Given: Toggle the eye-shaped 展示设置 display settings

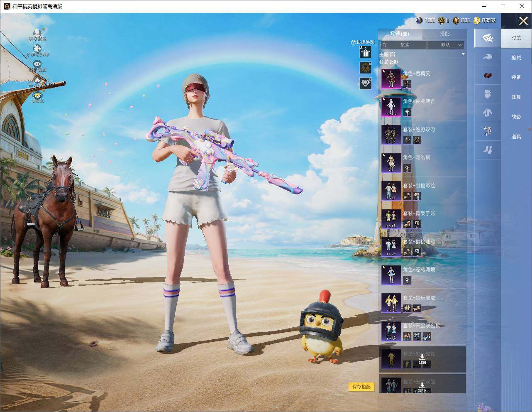Looking at the screenshot, I should (x=37, y=64).
